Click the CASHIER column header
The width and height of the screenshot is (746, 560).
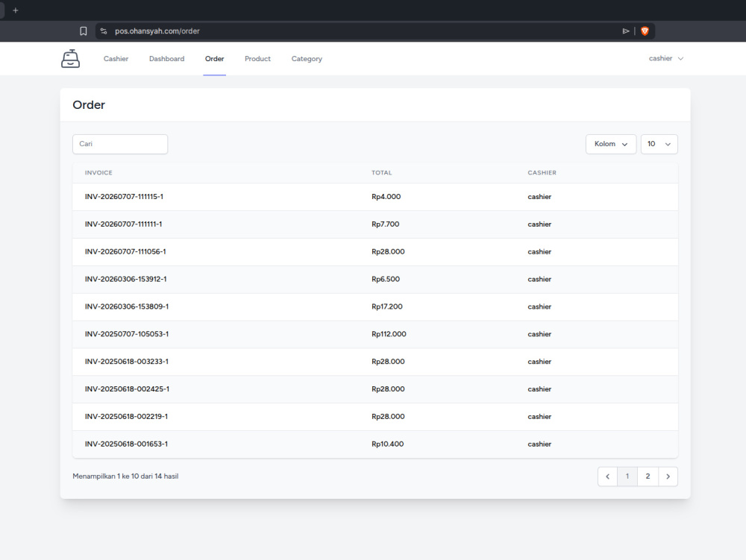(542, 172)
